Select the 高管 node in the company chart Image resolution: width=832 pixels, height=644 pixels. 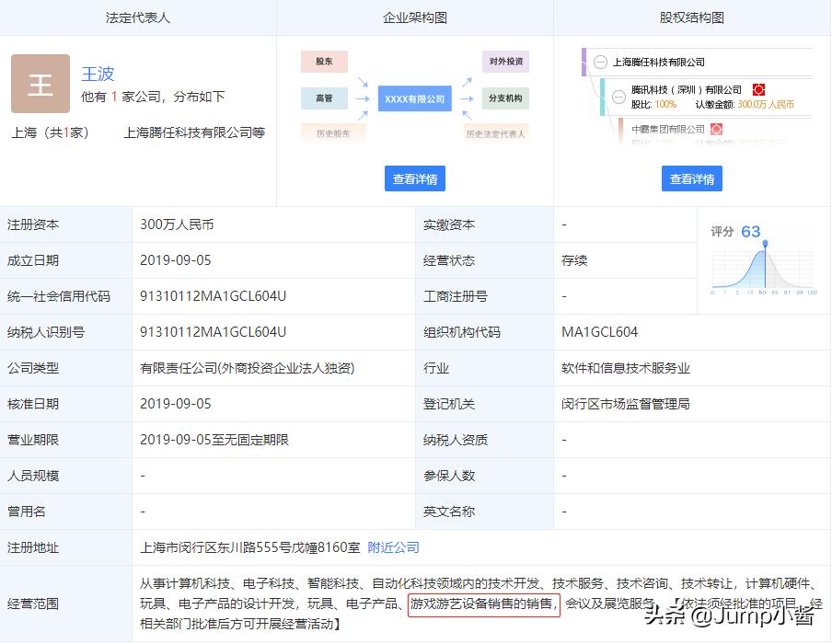(323, 98)
